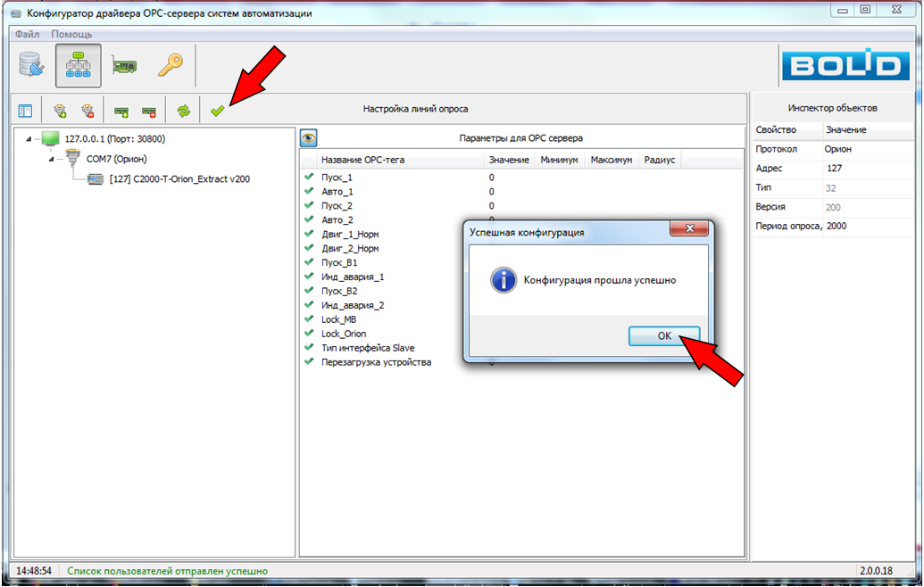
Task: Click the remove port icon with minus
Action: (x=87, y=111)
